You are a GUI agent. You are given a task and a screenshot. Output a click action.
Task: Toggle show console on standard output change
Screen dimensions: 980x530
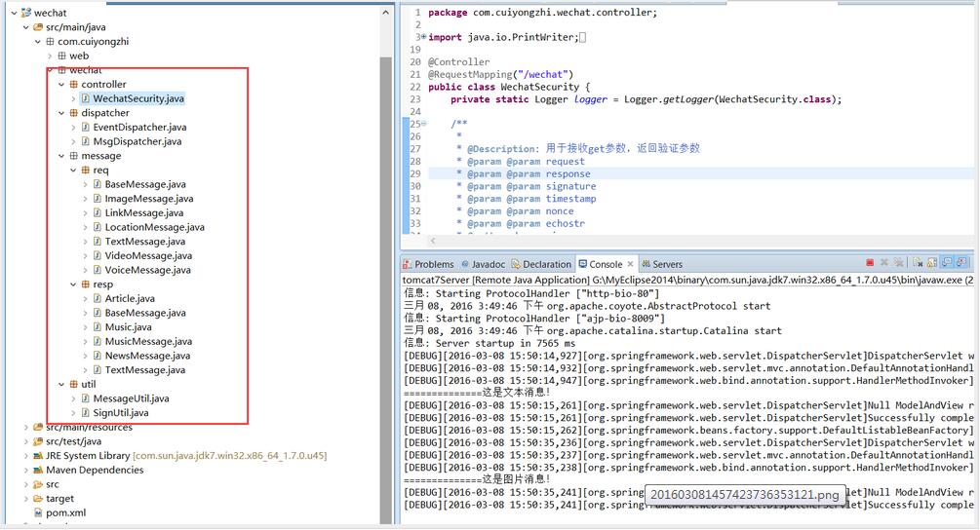coord(947,262)
